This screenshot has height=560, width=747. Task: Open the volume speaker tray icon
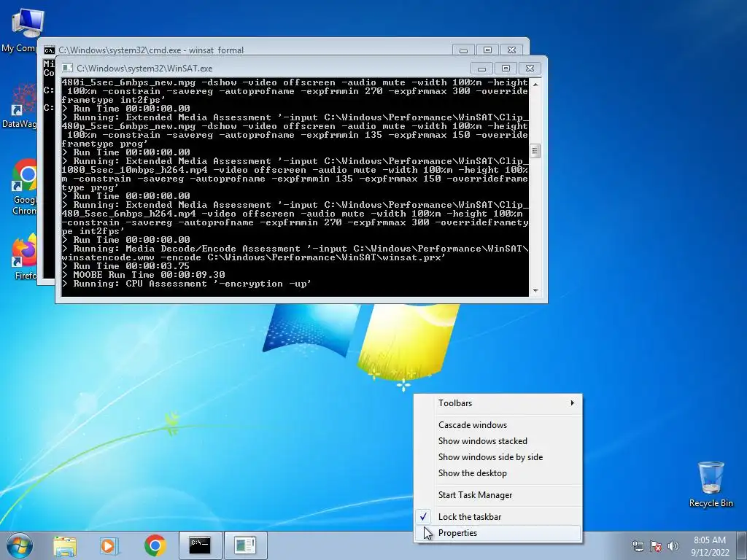(673, 546)
